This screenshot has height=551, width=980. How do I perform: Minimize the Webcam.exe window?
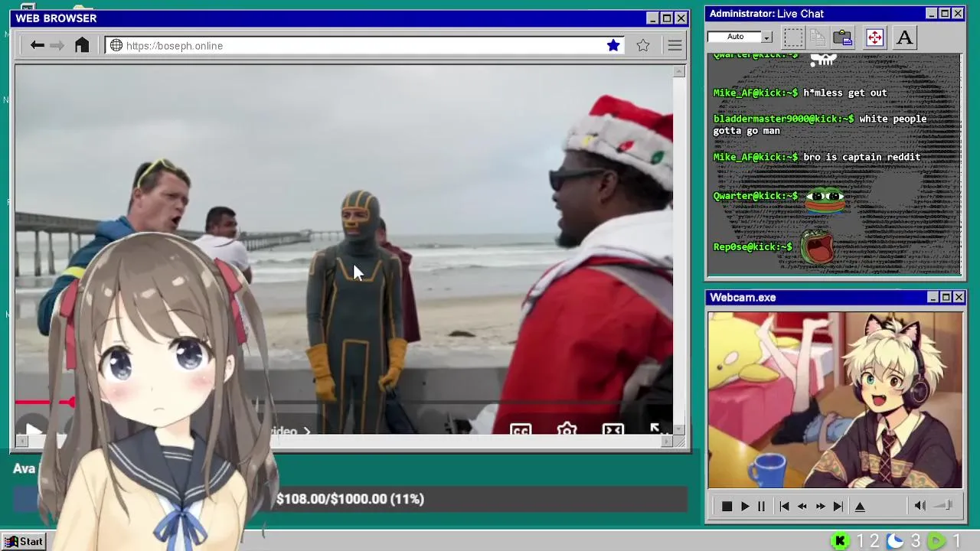[933, 298]
